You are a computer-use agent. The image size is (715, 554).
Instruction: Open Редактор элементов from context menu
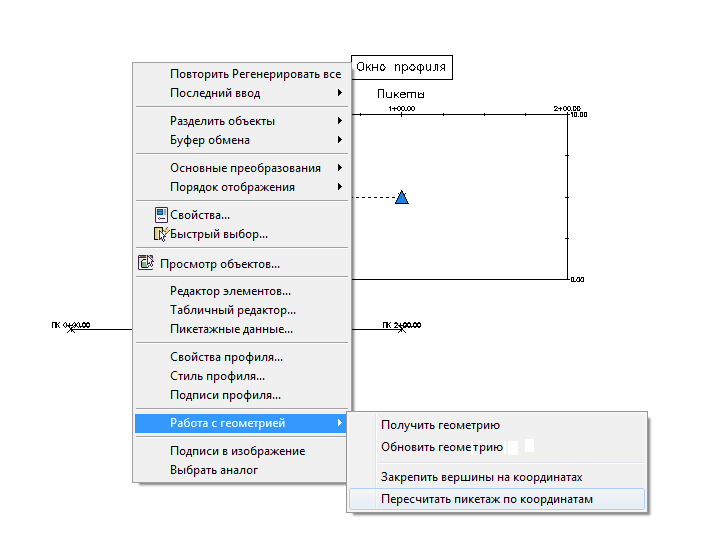click(230, 291)
